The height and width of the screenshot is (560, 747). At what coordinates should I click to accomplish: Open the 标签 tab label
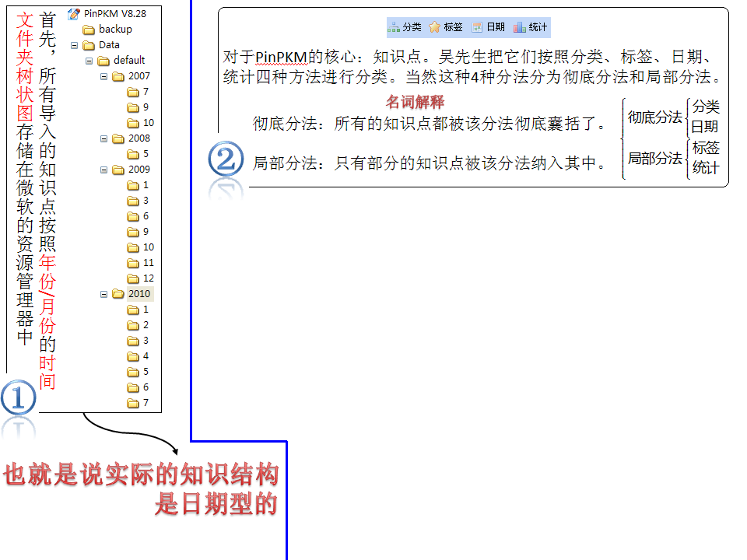[453, 27]
